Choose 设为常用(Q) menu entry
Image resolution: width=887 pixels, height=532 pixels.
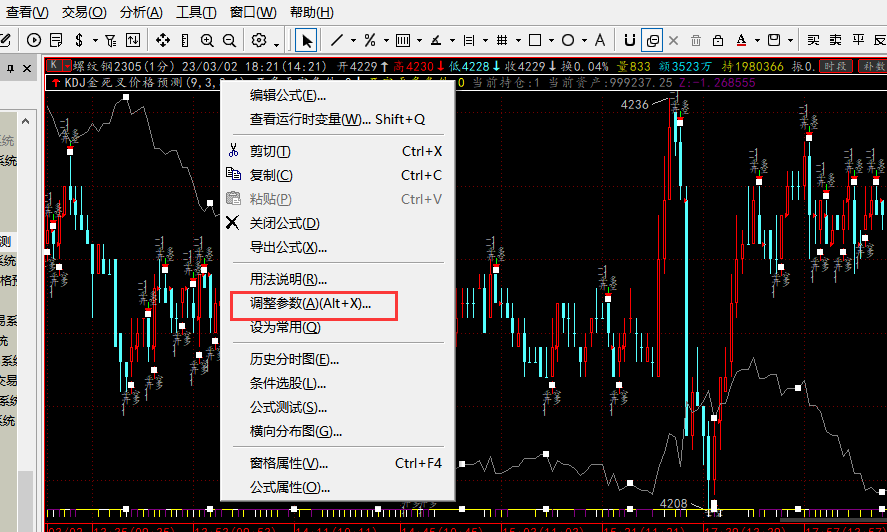tap(338, 327)
